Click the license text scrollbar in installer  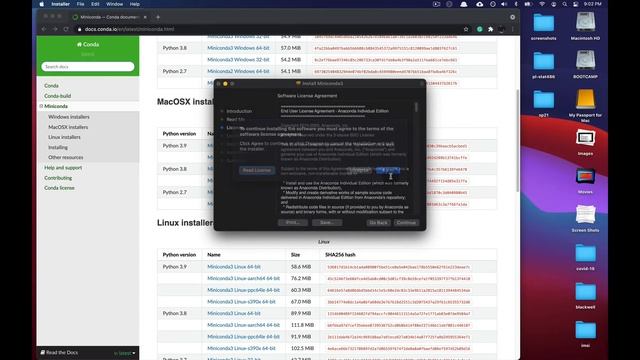pyautogui.click(x=416, y=107)
